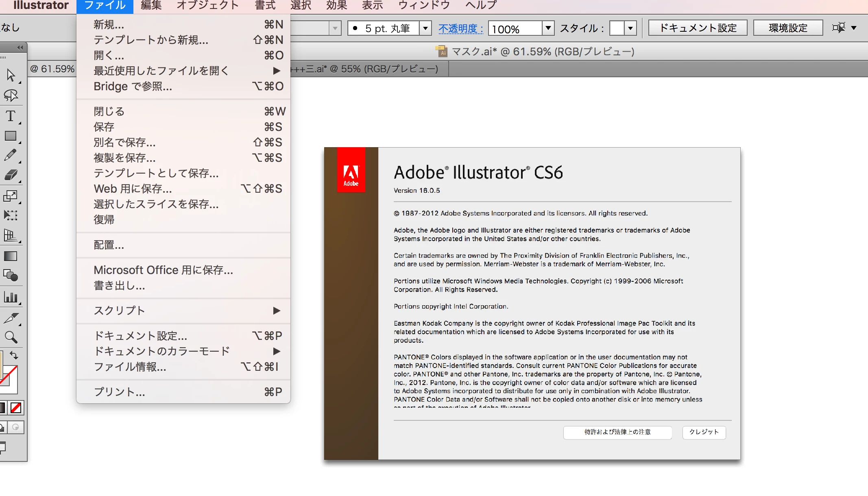Swap fill and stroke arrows
Image resolution: width=868 pixels, height=496 pixels.
pyautogui.click(x=14, y=355)
